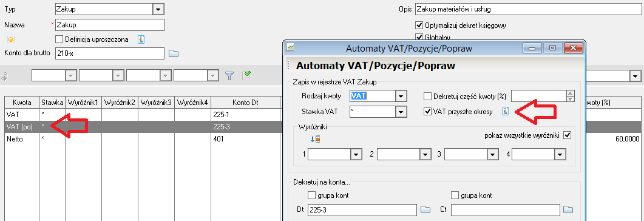Click the Wyróżnik2 column header
This screenshot has height=221, width=644.
pos(120,102)
